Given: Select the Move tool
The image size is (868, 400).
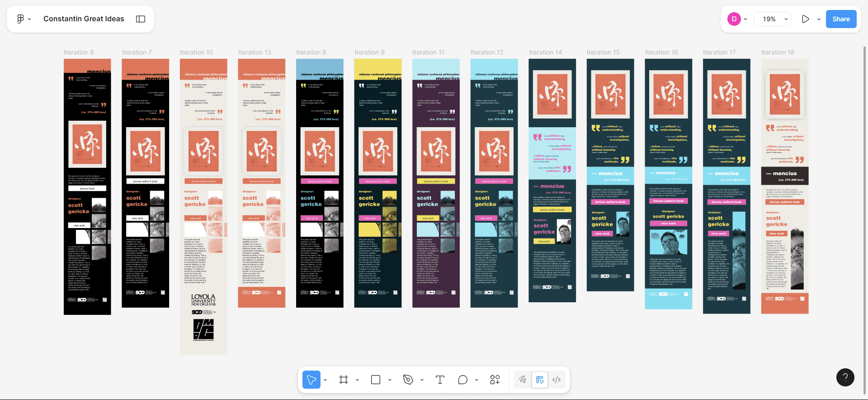Looking at the screenshot, I should coord(311,380).
